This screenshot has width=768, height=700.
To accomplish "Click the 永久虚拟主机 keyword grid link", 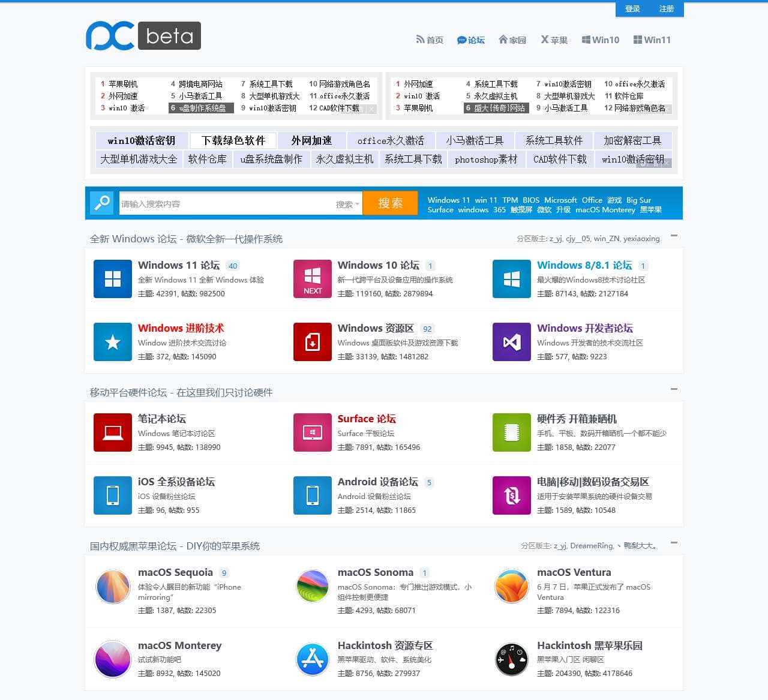I will click(345, 159).
